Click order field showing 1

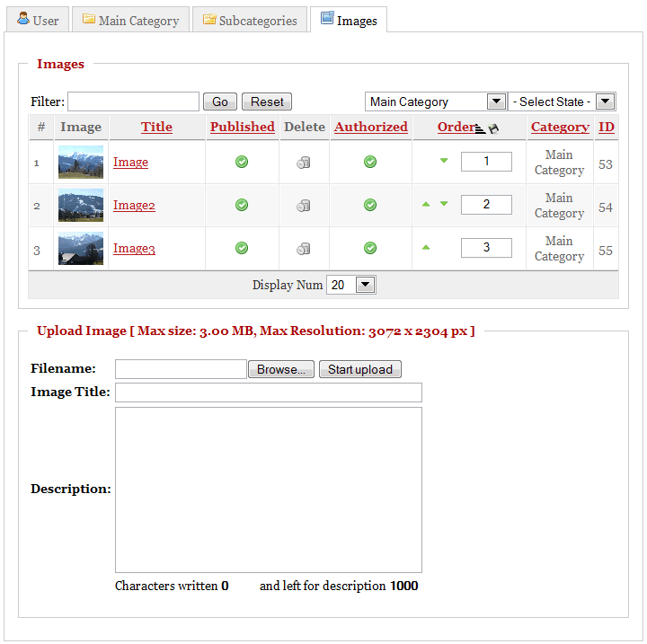click(x=486, y=162)
